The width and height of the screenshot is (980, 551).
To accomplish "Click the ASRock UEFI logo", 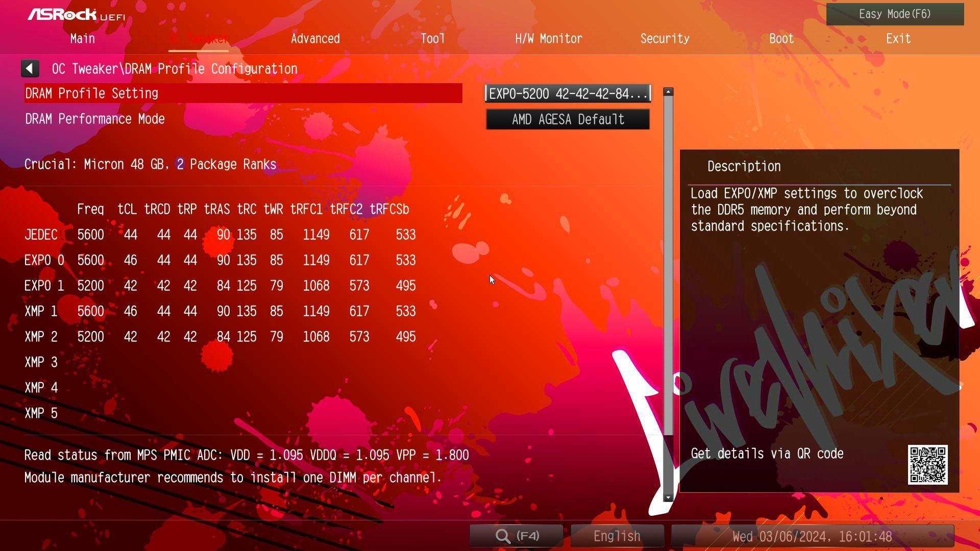I will click(x=77, y=14).
